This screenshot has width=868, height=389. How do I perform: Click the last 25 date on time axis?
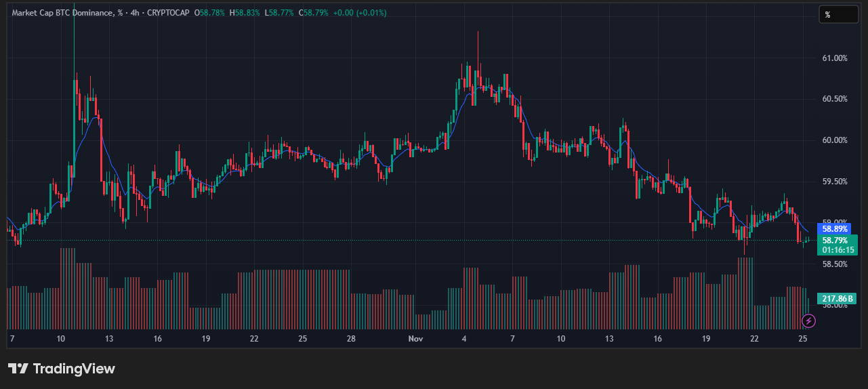pyautogui.click(x=803, y=338)
